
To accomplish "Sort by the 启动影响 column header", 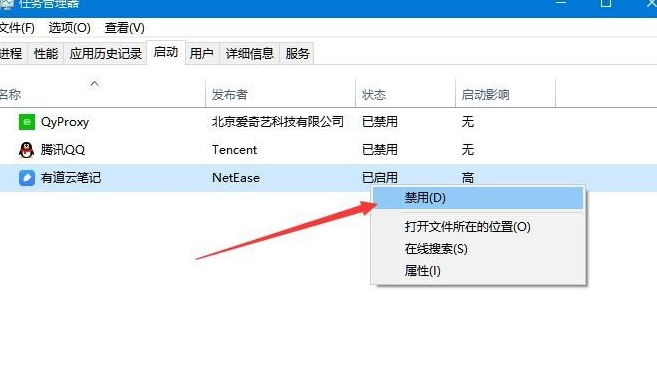I will click(485, 95).
